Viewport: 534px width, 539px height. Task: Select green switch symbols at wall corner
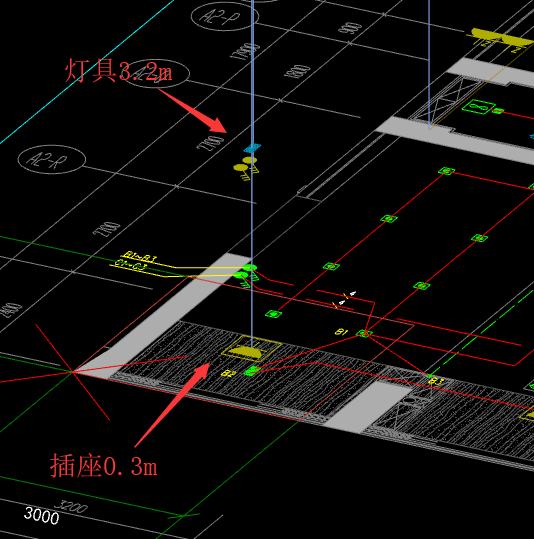(x=246, y=275)
